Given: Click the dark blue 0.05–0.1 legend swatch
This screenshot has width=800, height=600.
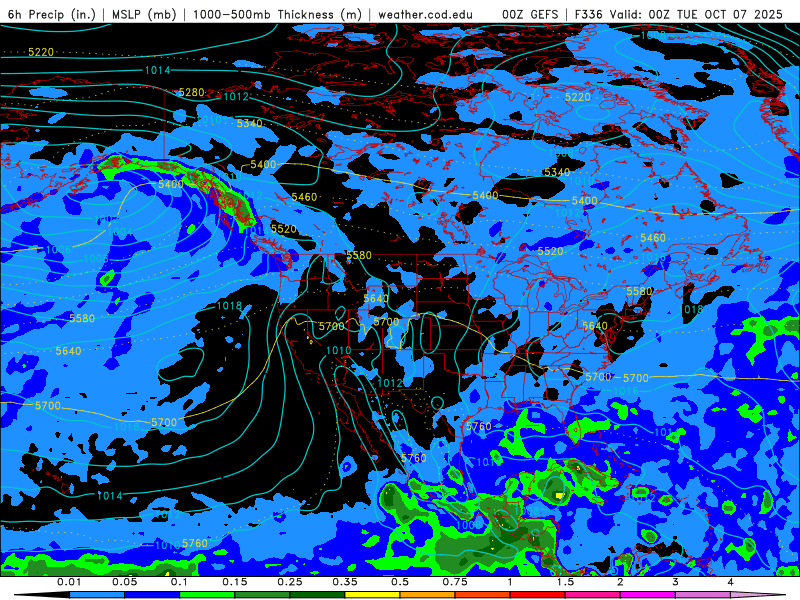Looking at the screenshot, I should (x=152, y=595).
